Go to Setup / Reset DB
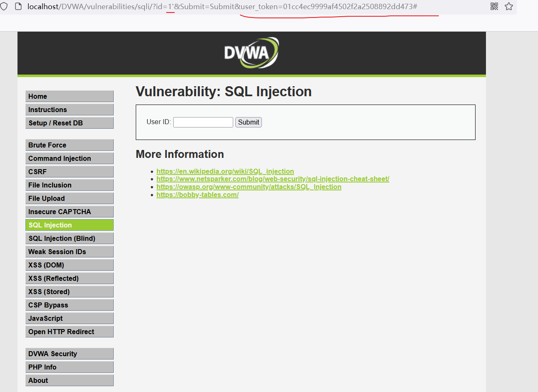The width and height of the screenshot is (538, 392). [x=70, y=123]
